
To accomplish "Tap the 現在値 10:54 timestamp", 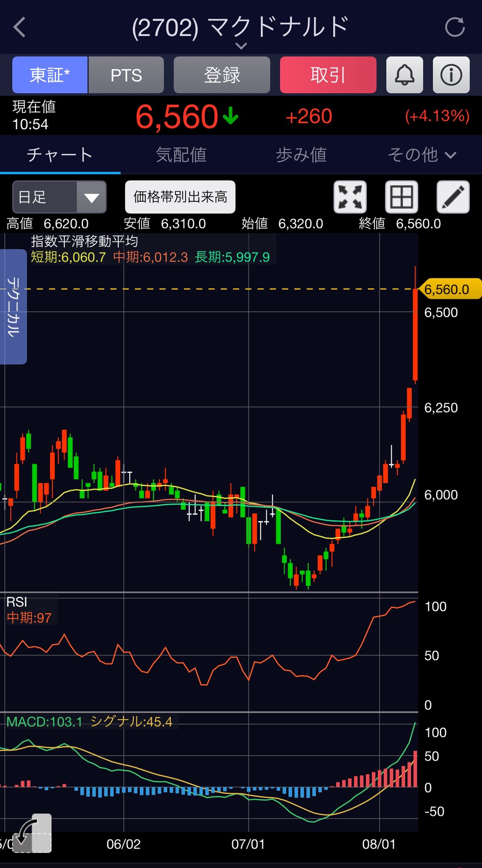I will pyautogui.click(x=34, y=115).
